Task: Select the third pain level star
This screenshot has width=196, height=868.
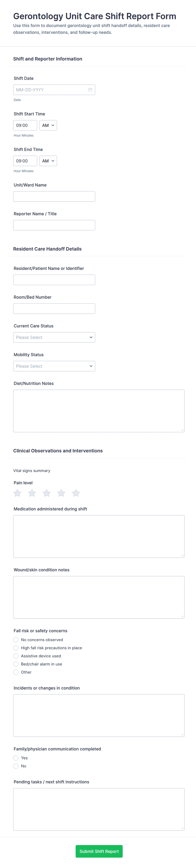Action: point(47,493)
